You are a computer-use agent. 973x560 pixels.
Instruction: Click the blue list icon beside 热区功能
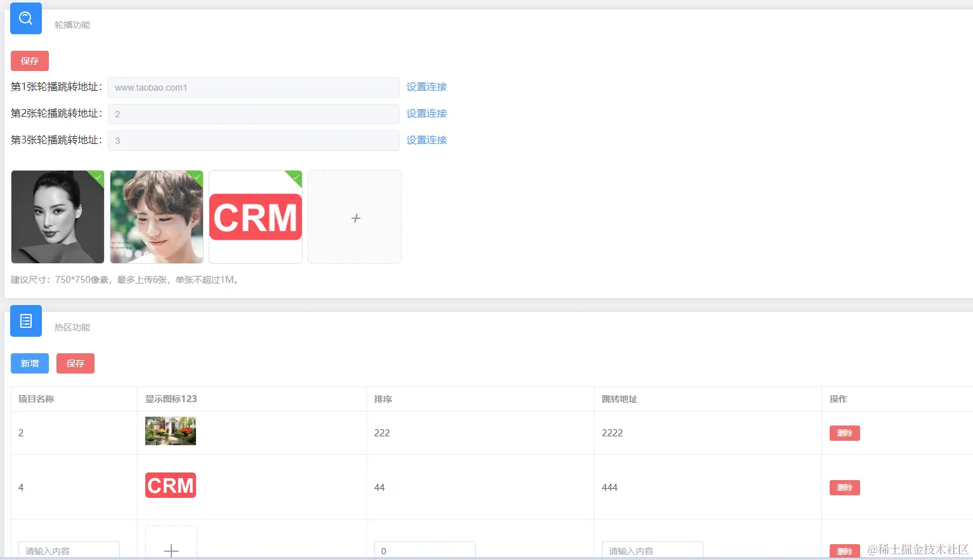click(x=26, y=321)
